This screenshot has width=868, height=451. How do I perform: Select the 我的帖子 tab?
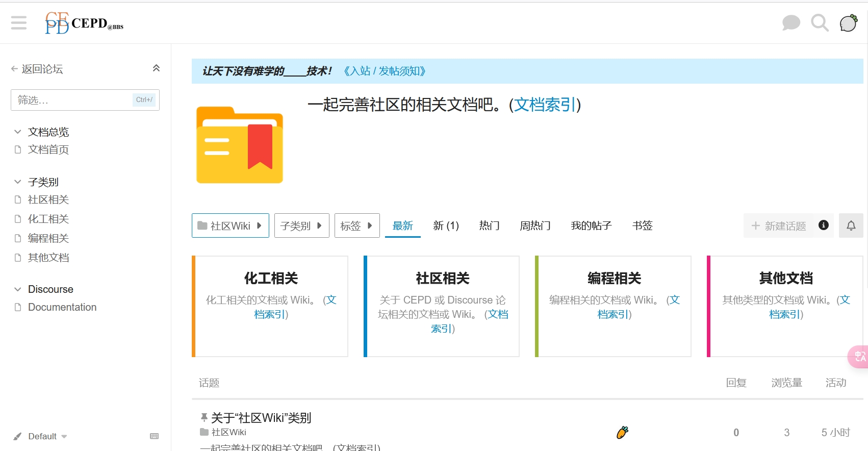591,225
